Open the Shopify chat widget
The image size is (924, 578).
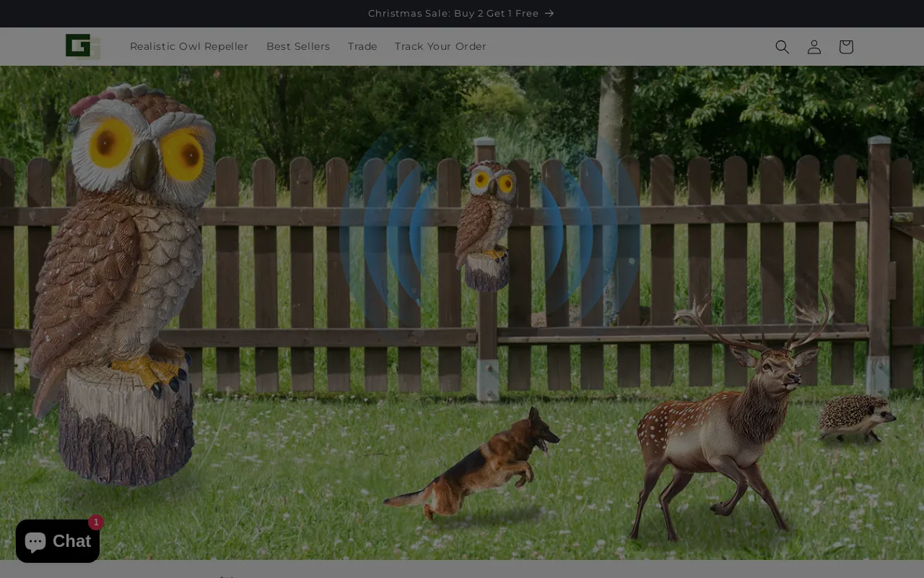57,540
